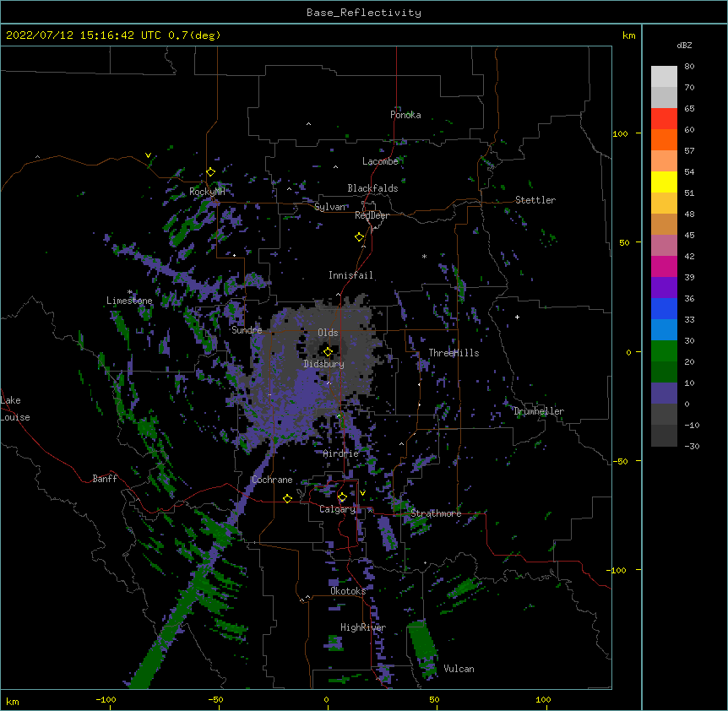
Task: Pick the tan-brown 45-48 dBZ swatch
Action: pyautogui.click(x=664, y=224)
